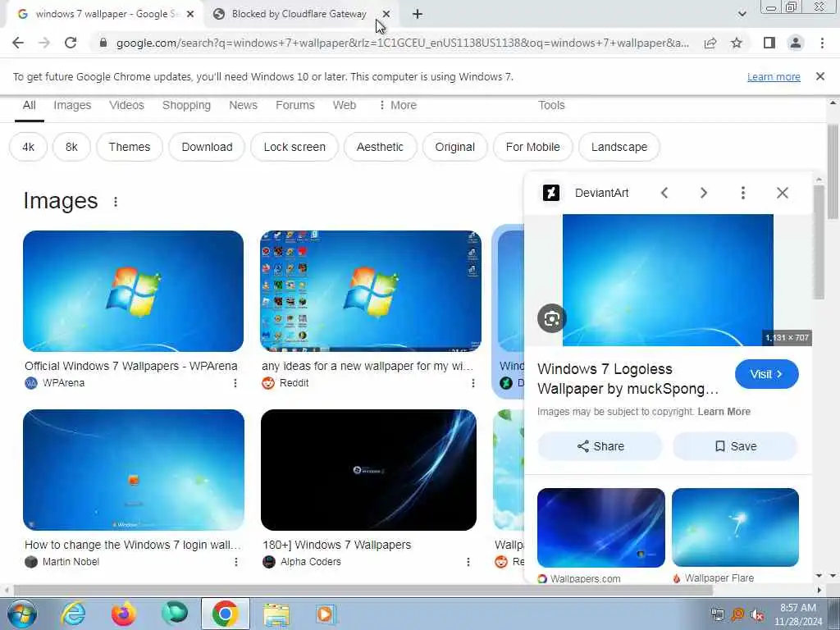This screenshot has width=840, height=630.
Task: Apply the 4k filter chip
Action: (29, 147)
